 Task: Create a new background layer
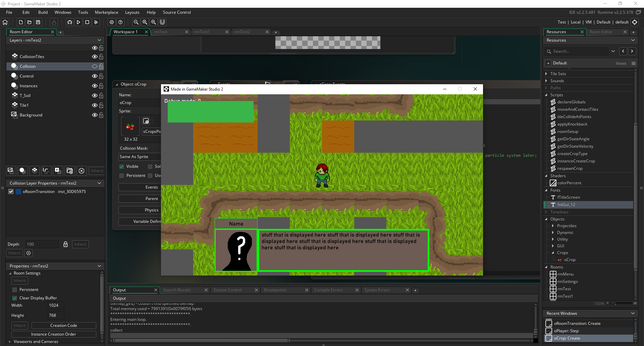click(11, 170)
